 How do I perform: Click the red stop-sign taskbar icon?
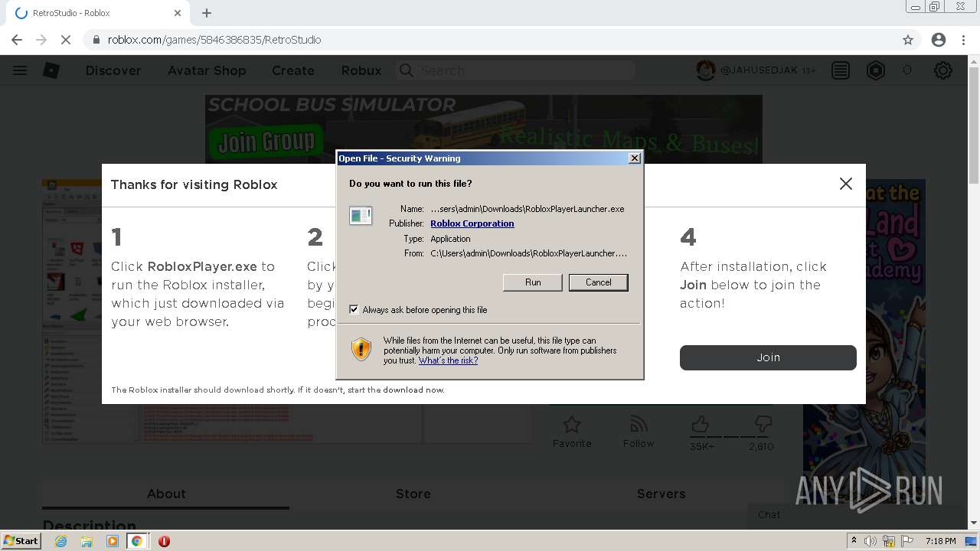click(164, 541)
